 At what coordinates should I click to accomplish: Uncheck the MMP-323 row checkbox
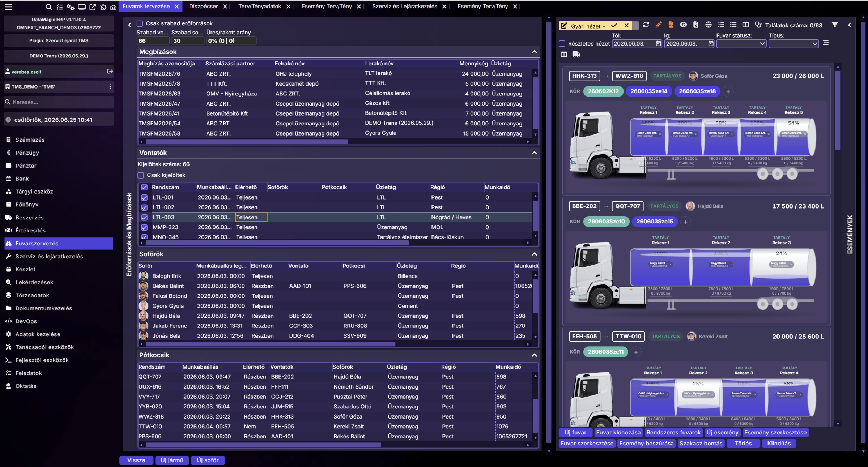[144, 227]
